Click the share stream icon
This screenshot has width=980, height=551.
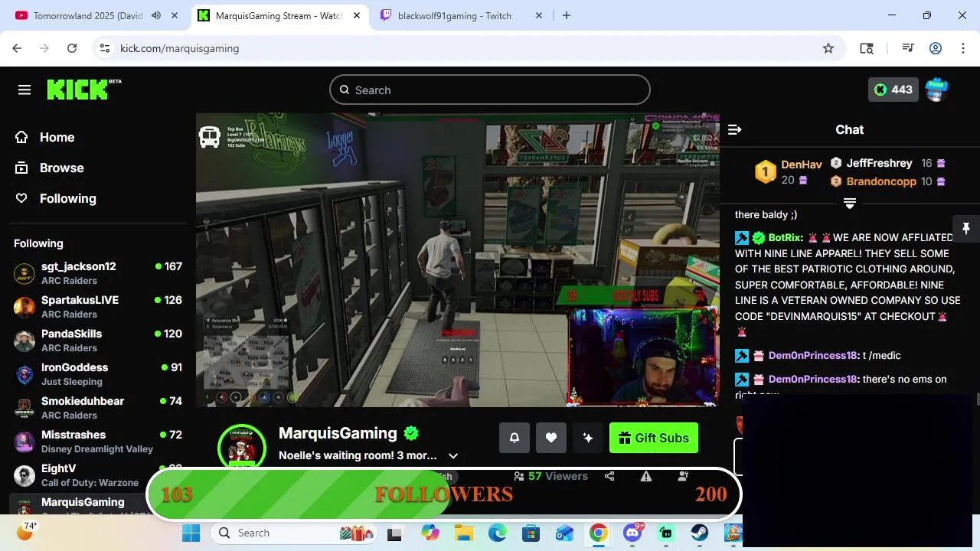609,476
